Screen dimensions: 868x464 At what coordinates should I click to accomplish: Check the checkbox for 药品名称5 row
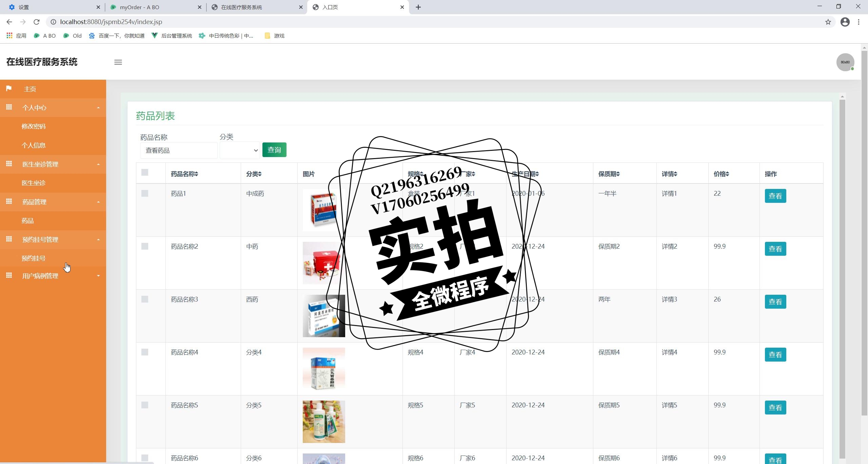click(x=145, y=405)
